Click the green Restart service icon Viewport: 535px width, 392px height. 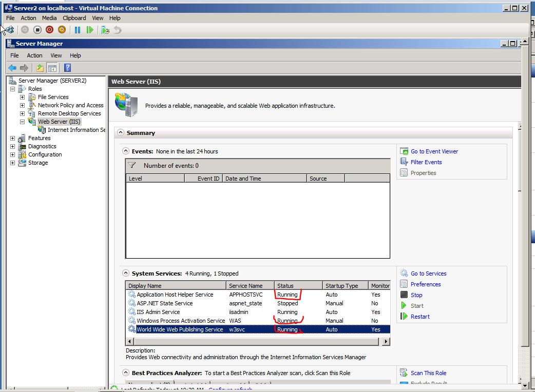tap(404, 317)
